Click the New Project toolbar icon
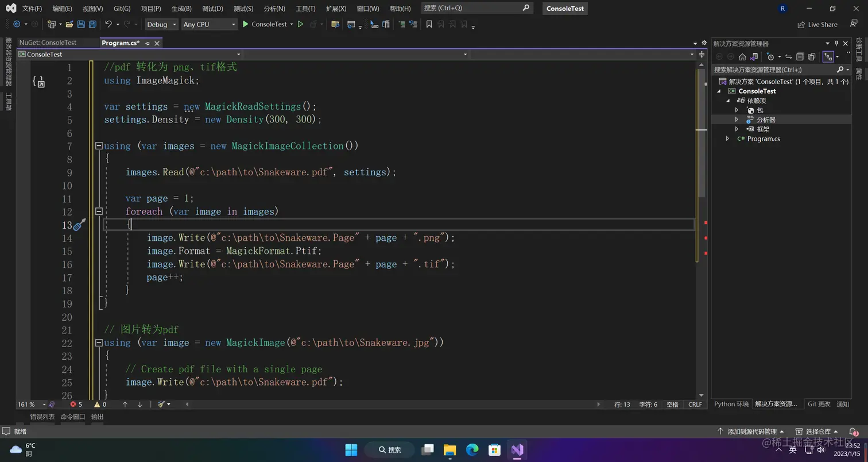Image resolution: width=868 pixels, height=462 pixels. point(52,24)
